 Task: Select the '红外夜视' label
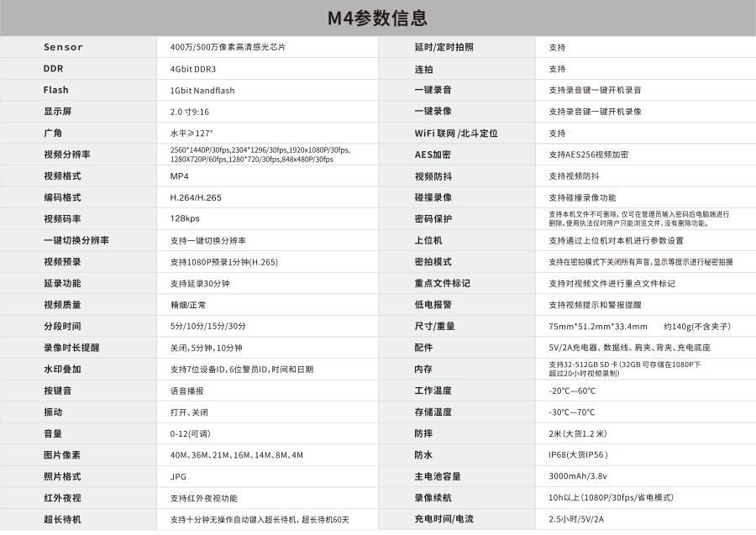[x=62, y=498]
